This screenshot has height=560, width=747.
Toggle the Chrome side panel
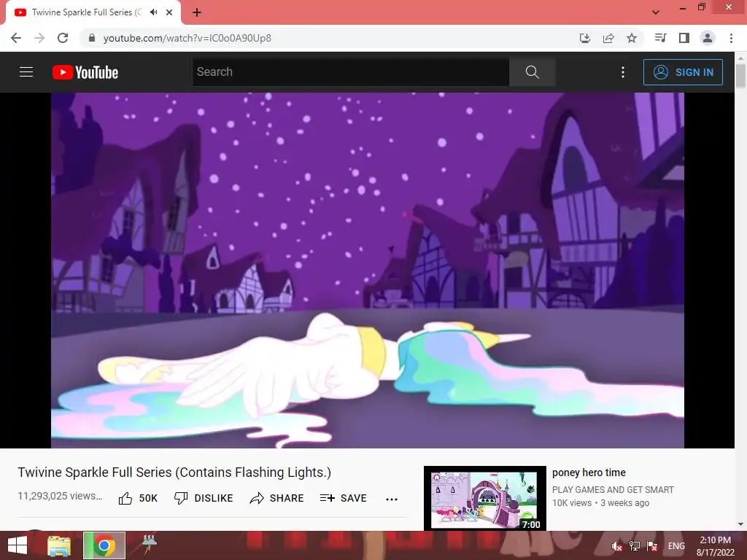click(x=684, y=38)
